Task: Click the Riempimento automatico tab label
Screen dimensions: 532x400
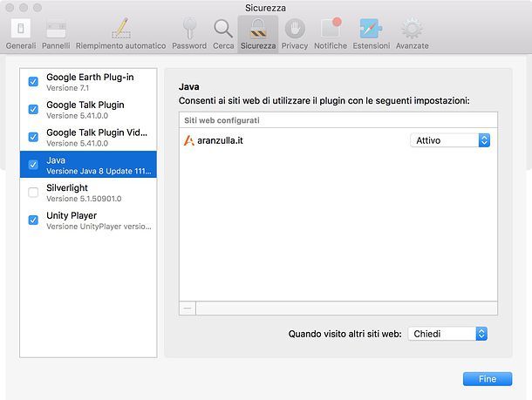Action: click(120, 46)
